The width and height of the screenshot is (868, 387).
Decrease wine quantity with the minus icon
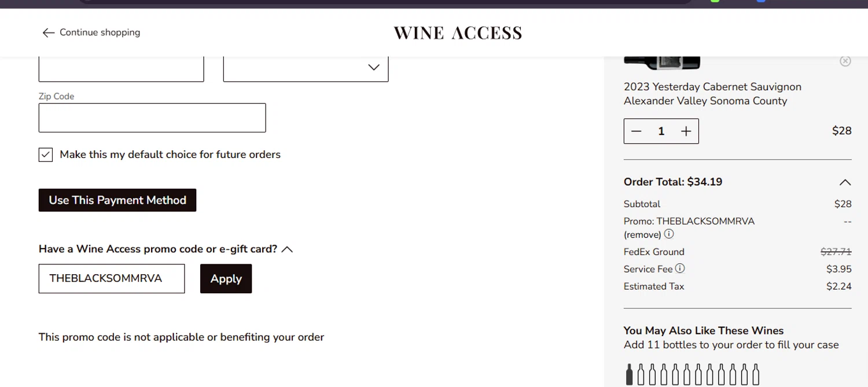637,131
